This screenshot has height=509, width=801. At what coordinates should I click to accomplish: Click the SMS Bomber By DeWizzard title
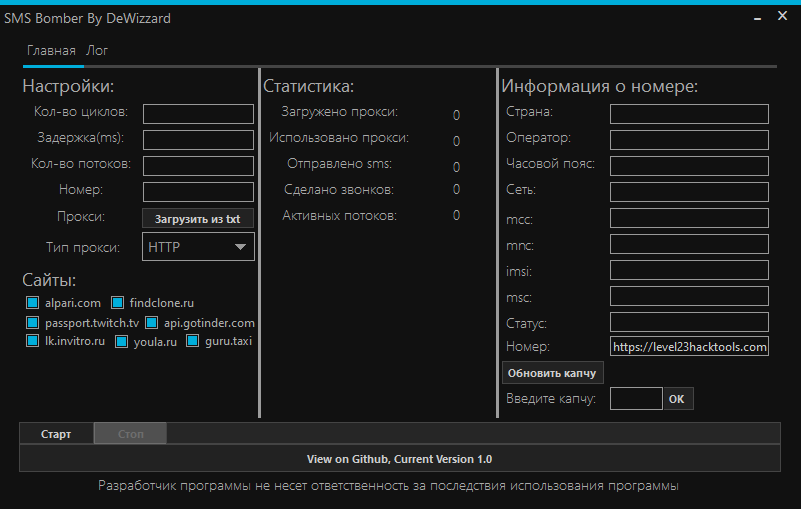click(x=87, y=18)
